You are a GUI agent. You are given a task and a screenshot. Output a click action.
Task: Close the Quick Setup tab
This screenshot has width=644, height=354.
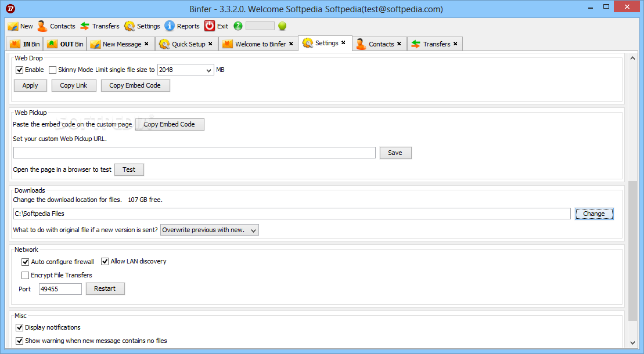pyautogui.click(x=210, y=44)
